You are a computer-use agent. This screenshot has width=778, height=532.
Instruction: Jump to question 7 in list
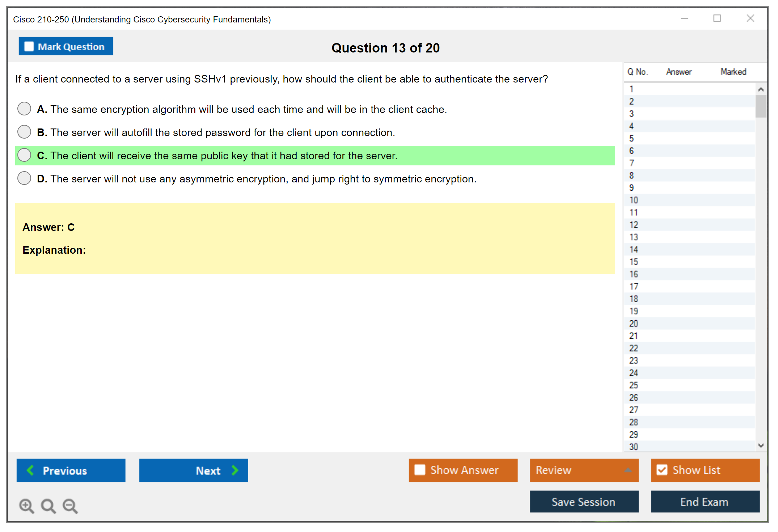[x=631, y=163]
